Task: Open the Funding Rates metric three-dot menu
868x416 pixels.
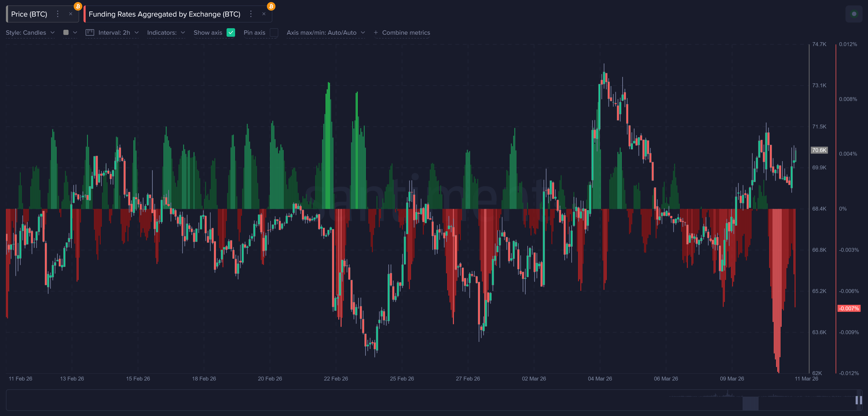Action: click(x=251, y=14)
